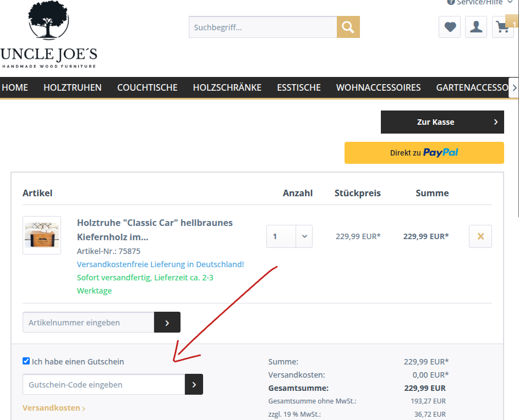Open the ESSTISCHE category
Image resolution: width=519 pixels, height=420 pixels.
tap(299, 87)
